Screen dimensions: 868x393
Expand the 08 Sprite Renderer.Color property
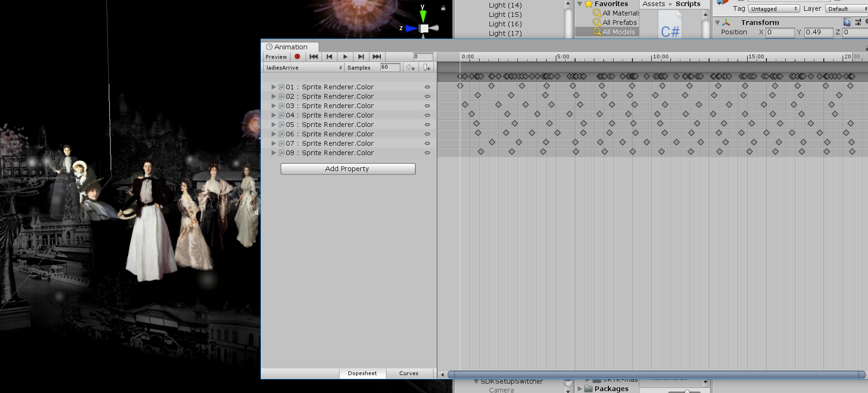(x=273, y=153)
